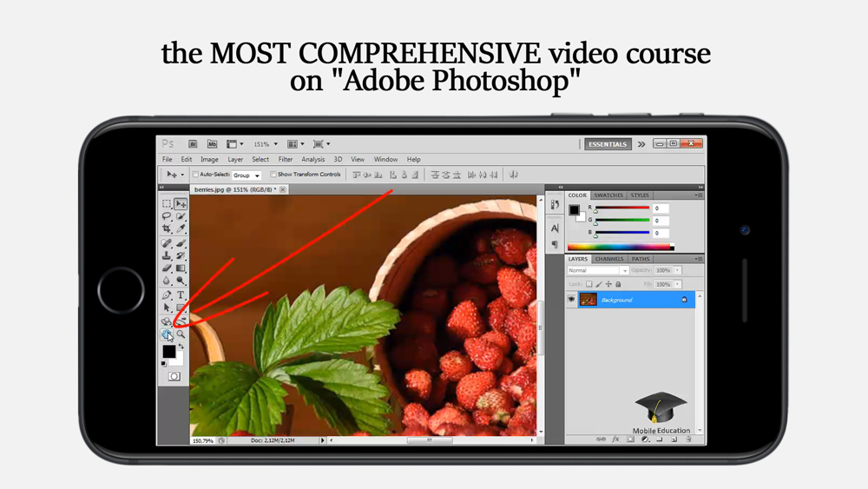Open the Auto-Select Group dropdown
Screen dimensions: 868x489
point(247,175)
